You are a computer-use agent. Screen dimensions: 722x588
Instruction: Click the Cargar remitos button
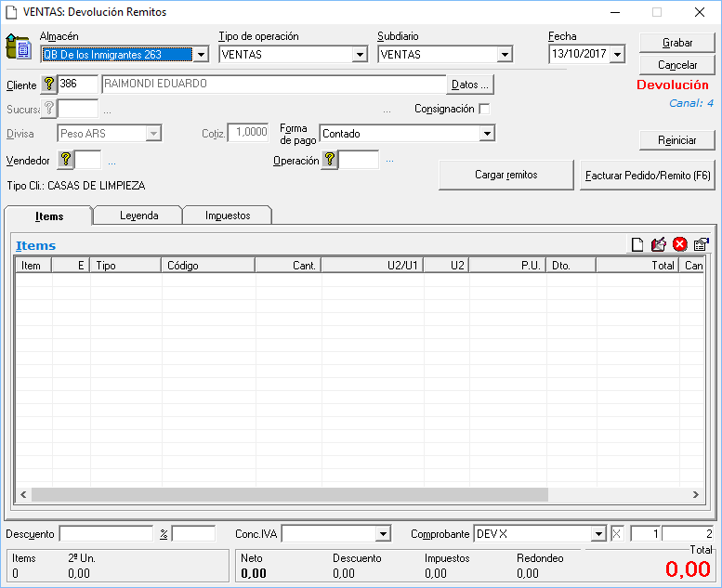point(505,175)
